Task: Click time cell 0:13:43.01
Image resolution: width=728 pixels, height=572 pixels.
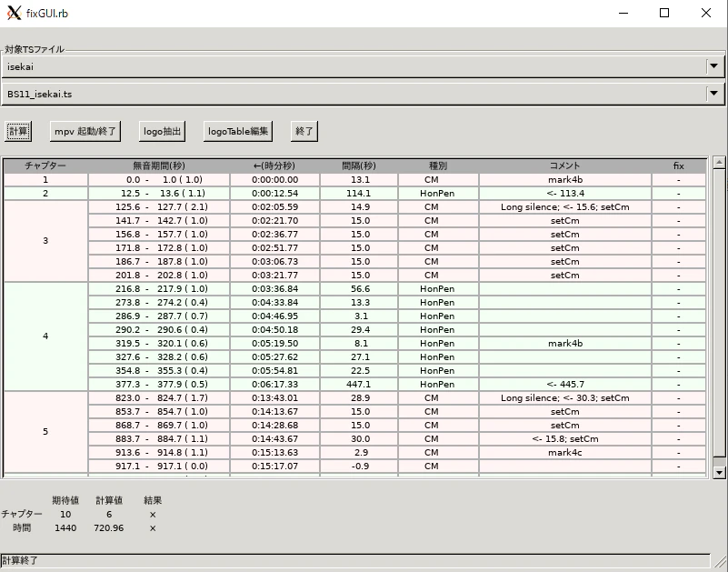Action: point(274,397)
